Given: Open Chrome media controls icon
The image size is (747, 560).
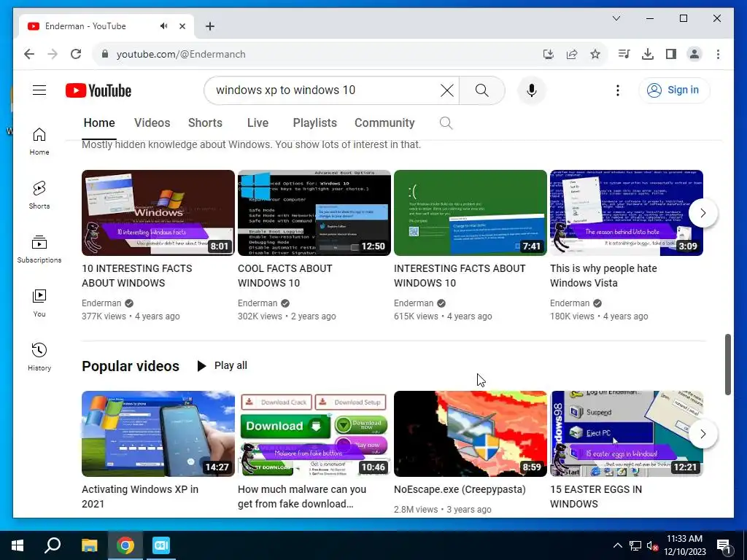Looking at the screenshot, I should pyautogui.click(x=624, y=54).
